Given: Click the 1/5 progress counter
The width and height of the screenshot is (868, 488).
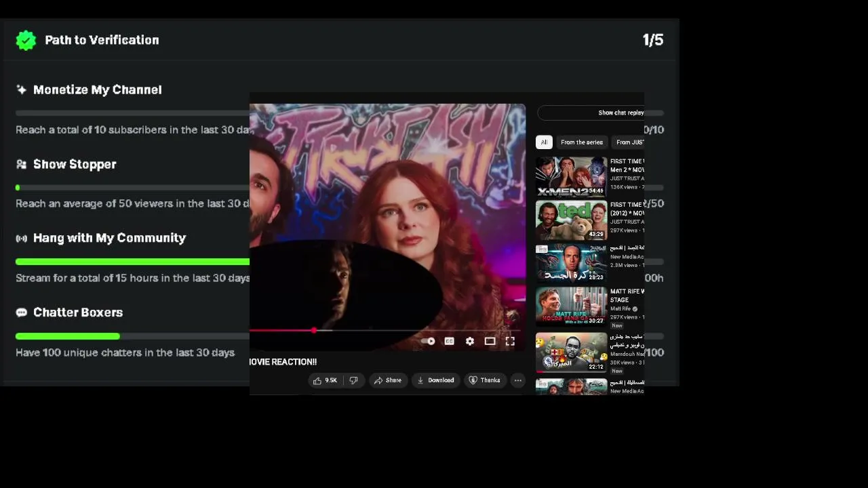Looking at the screenshot, I should (652, 40).
